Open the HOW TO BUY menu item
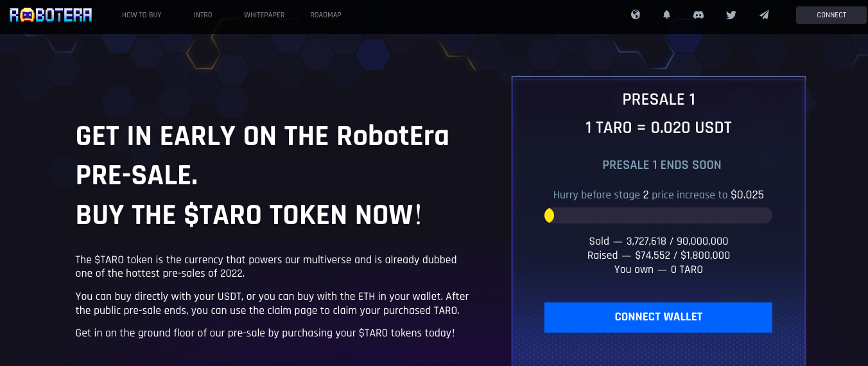This screenshot has height=366, width=868. [142, 15]
